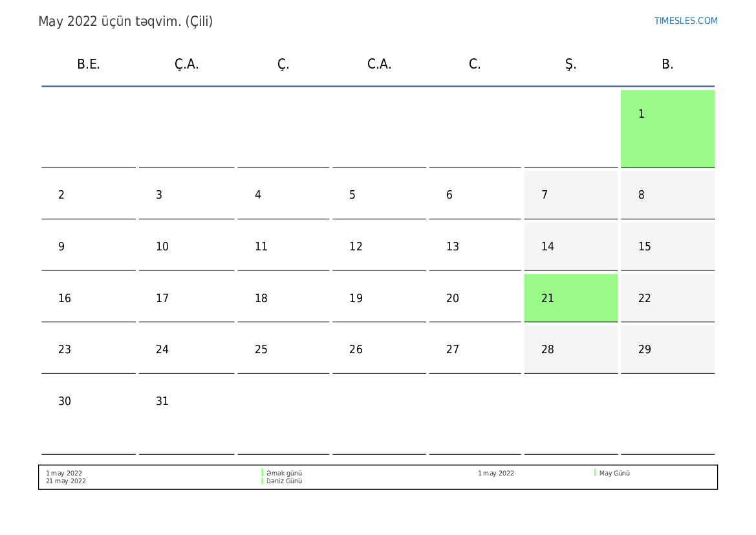Click the 21 may 2022 legend date
The image size is (756, 535).
66,481
